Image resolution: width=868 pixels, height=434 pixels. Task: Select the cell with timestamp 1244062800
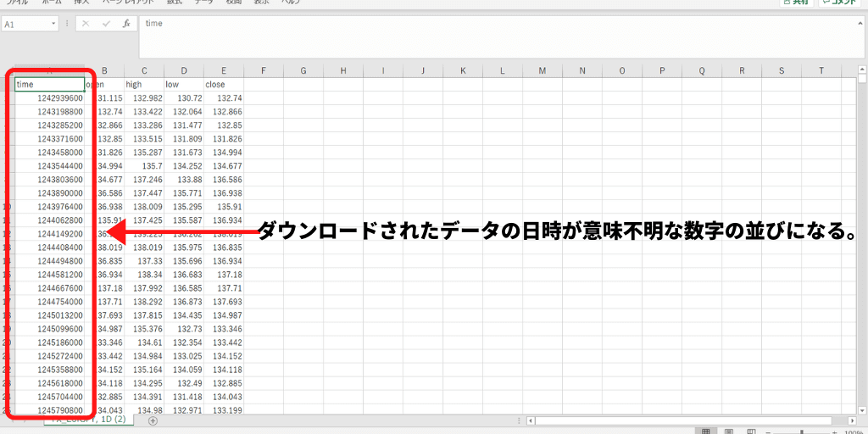point(50,220)
